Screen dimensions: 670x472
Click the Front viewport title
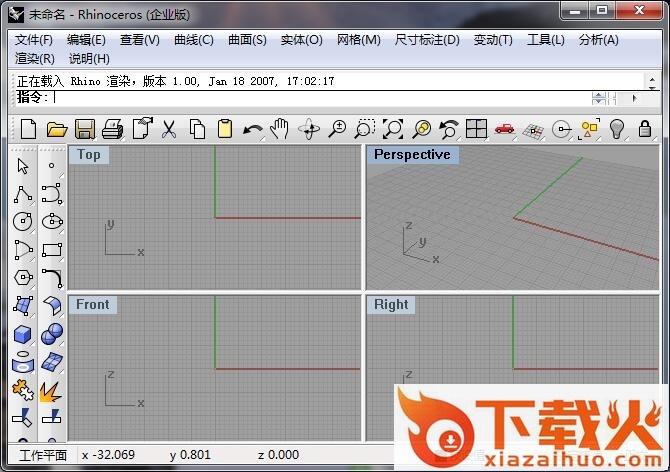click(x=93, y=305)
